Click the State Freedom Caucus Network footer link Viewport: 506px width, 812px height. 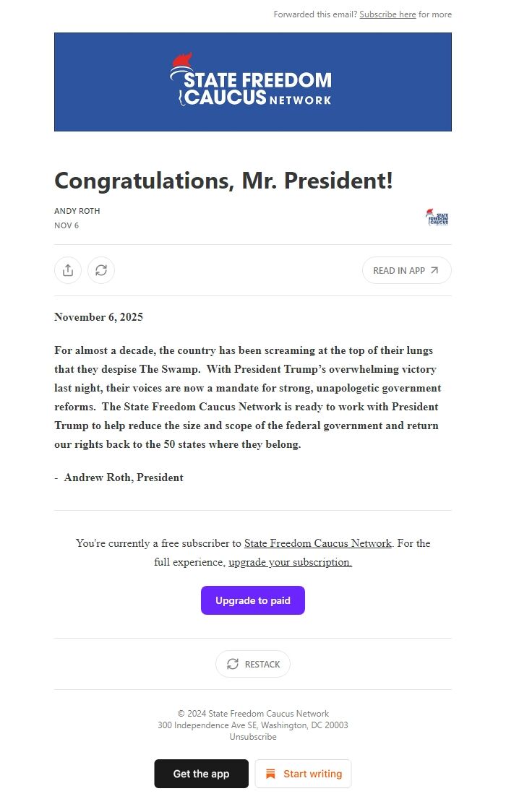point(317,543)
